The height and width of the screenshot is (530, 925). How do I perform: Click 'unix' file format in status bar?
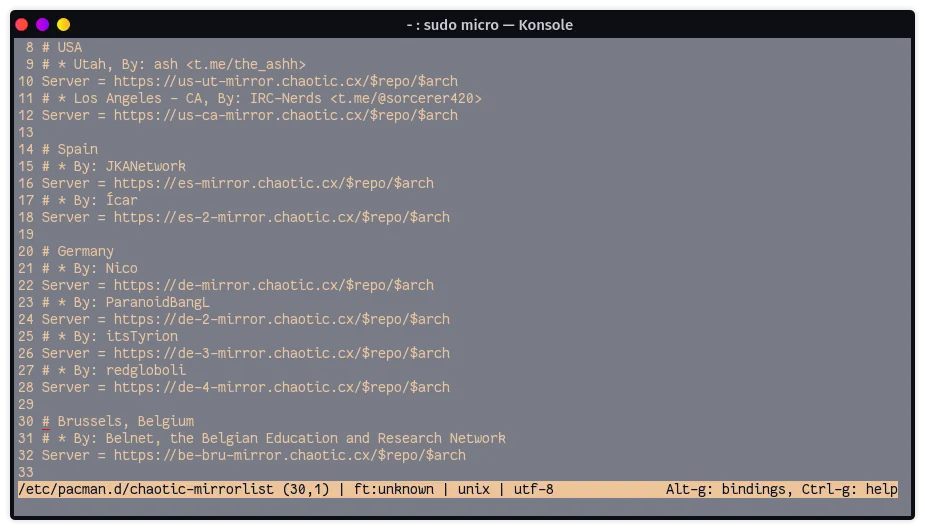[x=474, y=490]
